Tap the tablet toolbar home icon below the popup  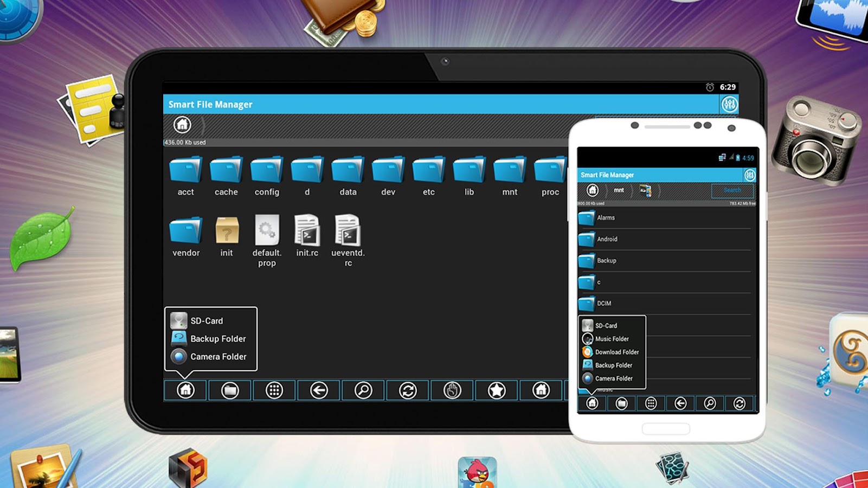point(185,390)
